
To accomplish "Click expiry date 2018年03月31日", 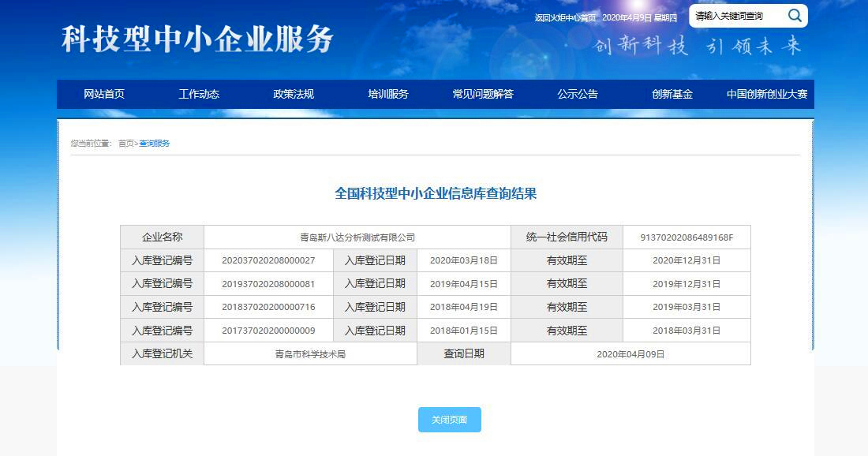I will (687, 331).
